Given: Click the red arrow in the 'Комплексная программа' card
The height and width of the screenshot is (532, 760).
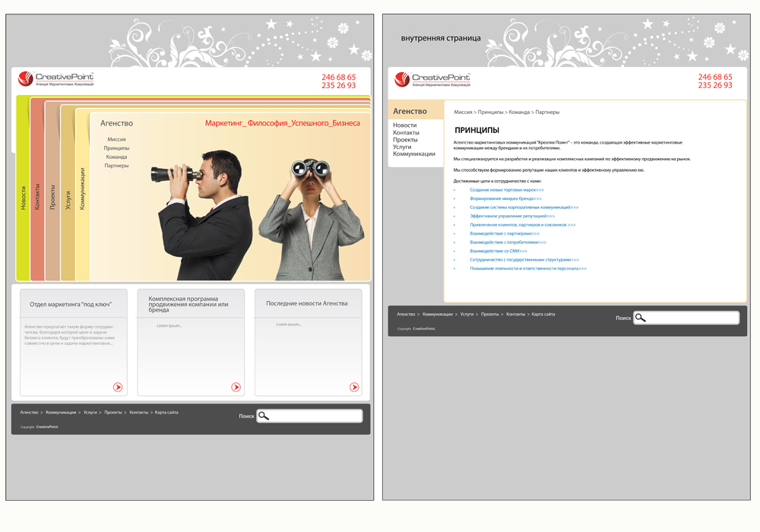Looking at the screenshot, I should point(236,387).
